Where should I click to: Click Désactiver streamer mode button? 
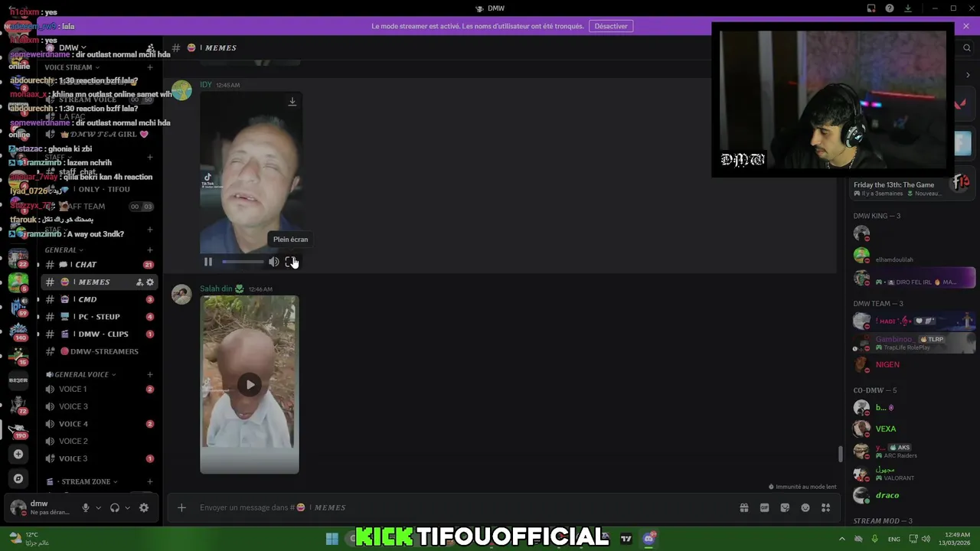coord(611,26)
